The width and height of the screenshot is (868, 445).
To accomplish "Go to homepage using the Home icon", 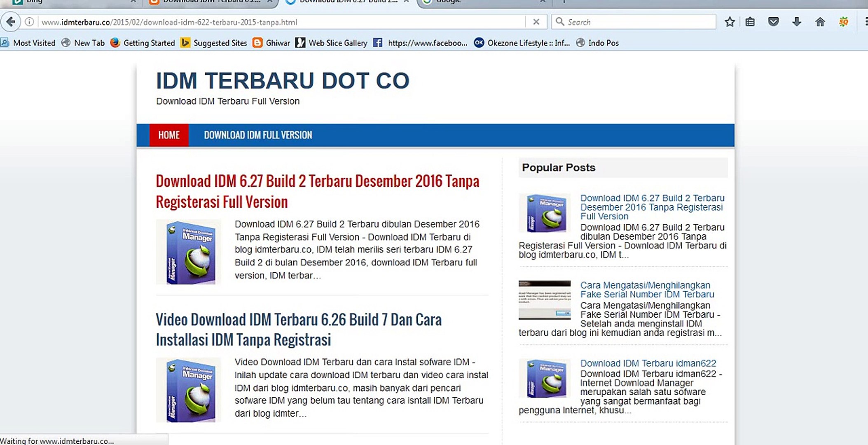I will (x=820, y=22).
